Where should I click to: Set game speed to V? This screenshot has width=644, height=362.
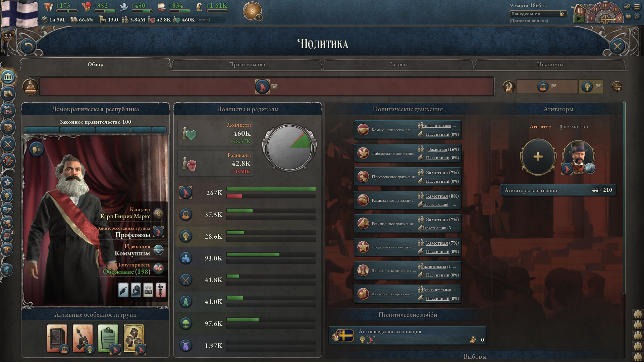point(619,18)
